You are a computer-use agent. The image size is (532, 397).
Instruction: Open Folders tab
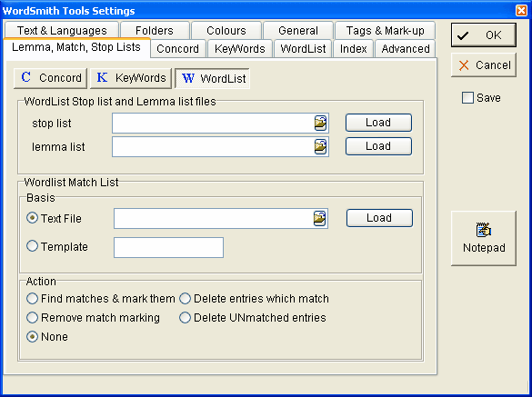tap(155, 31)
